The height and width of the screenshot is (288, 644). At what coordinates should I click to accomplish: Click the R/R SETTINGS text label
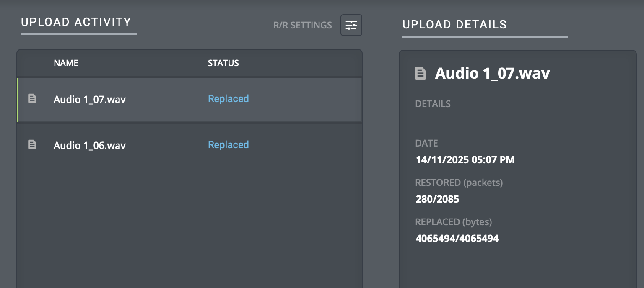point(302,26)
